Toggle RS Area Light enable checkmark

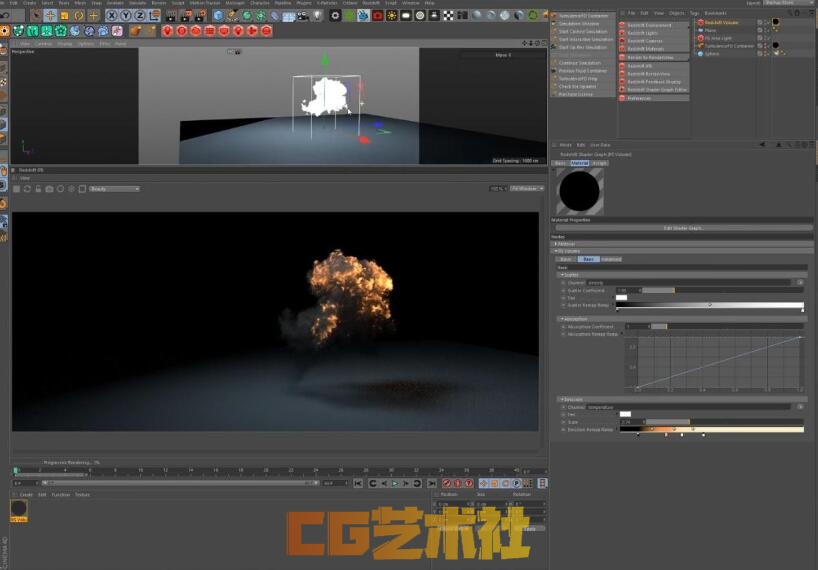766,38
